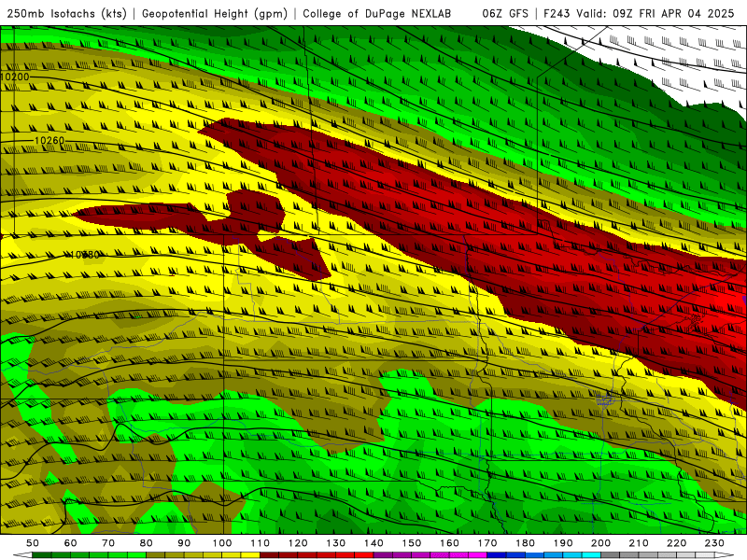Click the 130 value on the color scale

336,543
